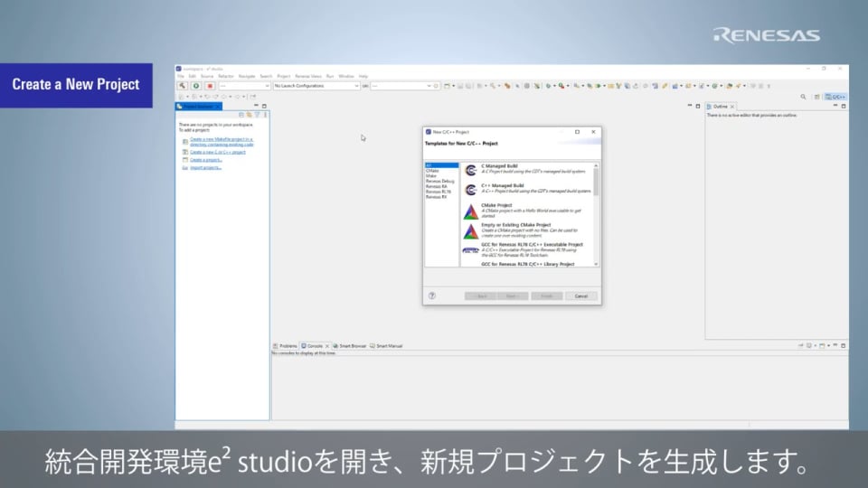This screenshot has height=488, width=868.
Task: Select the Smart Browser tab
Action: [349, 346]
